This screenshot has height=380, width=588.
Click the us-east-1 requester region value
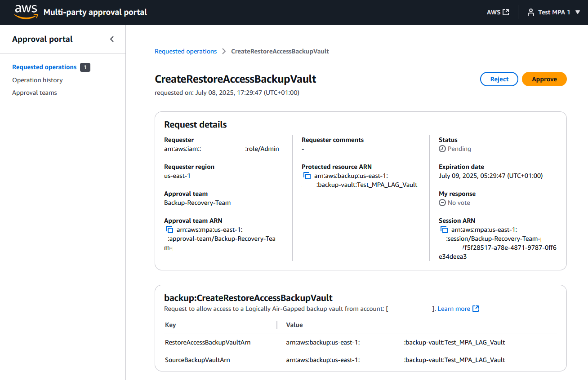point(177,176)
